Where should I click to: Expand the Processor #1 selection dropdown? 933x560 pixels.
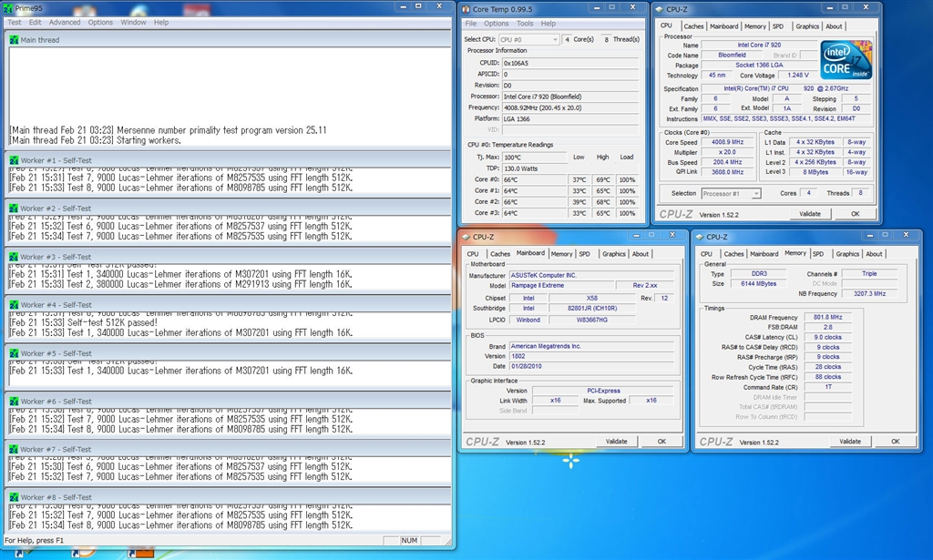pos(755,194)
